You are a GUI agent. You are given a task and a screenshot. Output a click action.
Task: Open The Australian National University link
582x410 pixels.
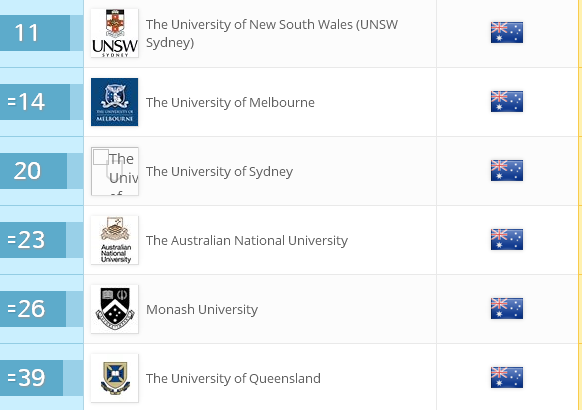[247, 240]
